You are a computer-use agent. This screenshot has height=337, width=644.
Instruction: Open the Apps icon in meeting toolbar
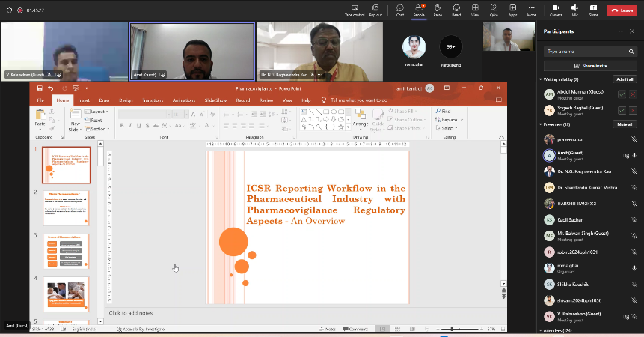[513, 10]
